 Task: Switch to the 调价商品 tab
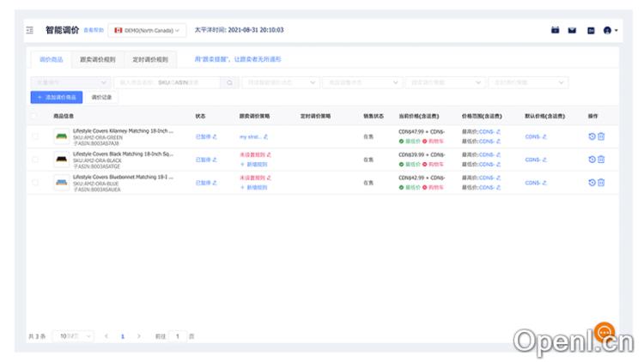[51, 59]
